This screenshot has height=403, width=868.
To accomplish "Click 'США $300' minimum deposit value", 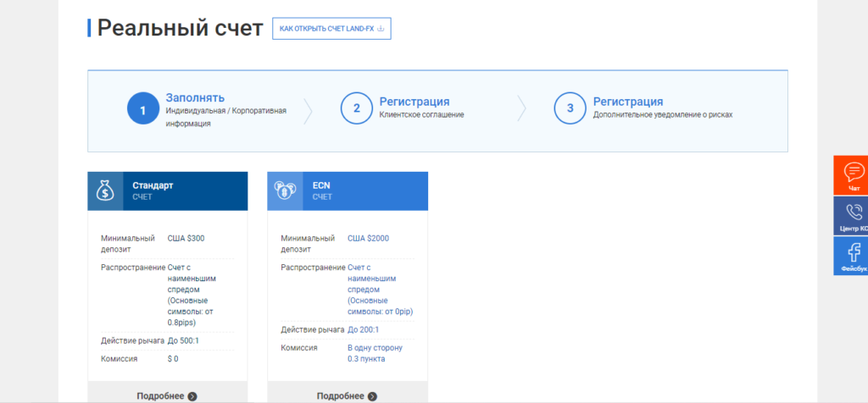I will click(x=186, y=238).
